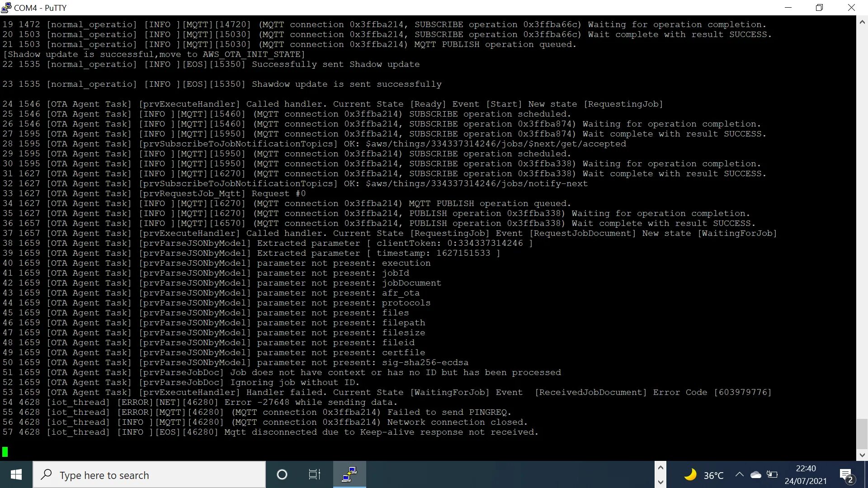Click the Windows taskbar show desktop
This screenshot has height=488, width=868.
coord(866,474)
